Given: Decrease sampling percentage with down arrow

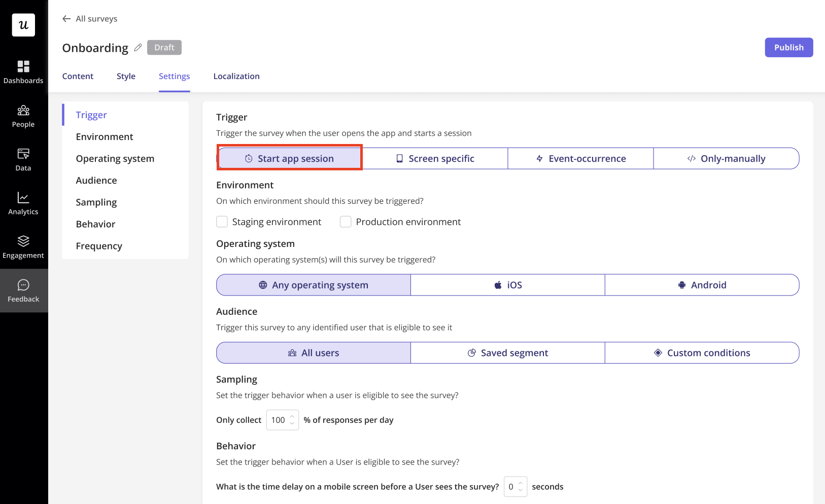Looking at the screenshot, I should click(292, 423).
